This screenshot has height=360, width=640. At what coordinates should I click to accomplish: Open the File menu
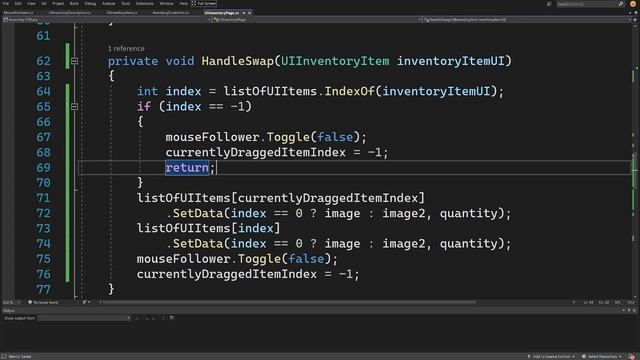pyautogui.click(x=6, y=3)
